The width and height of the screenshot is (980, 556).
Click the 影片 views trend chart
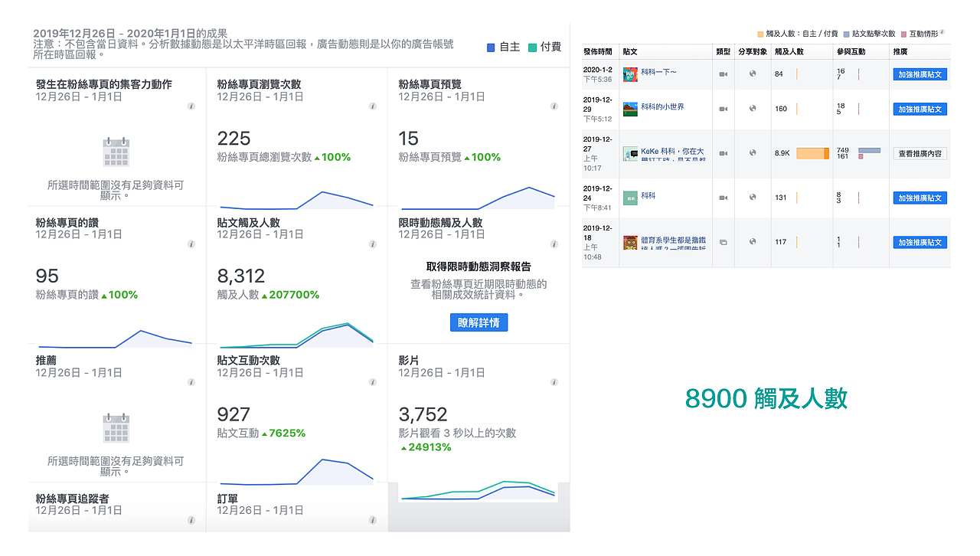478,490
